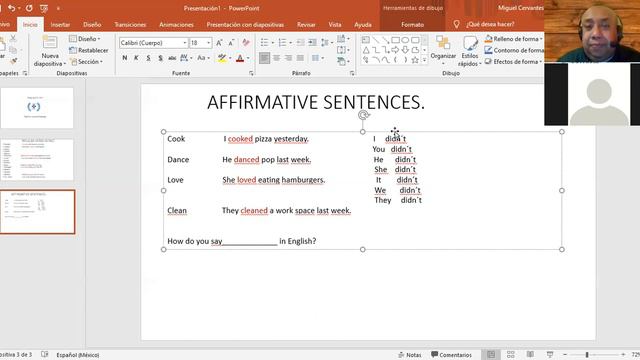The width and height of the screenshot is (640, 360).
Task: Switch to reading view icon in status bar
Action: (530, 354)
